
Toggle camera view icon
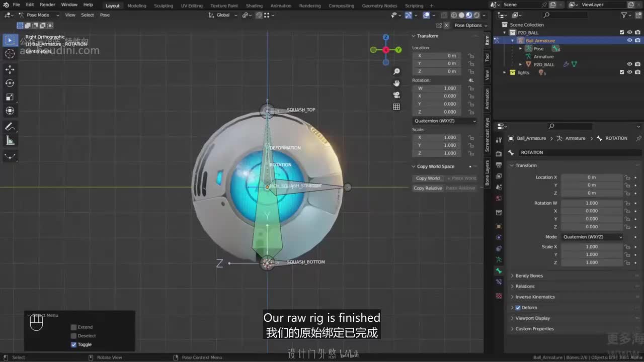pos(396,95)
